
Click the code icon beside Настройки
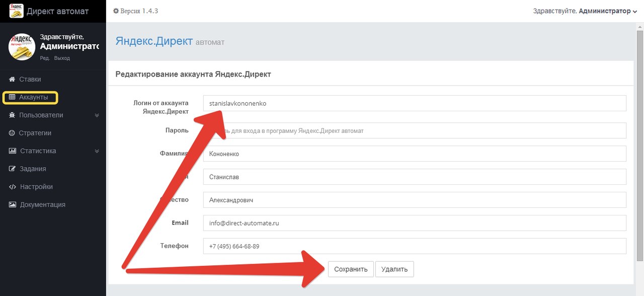[12, 187]
